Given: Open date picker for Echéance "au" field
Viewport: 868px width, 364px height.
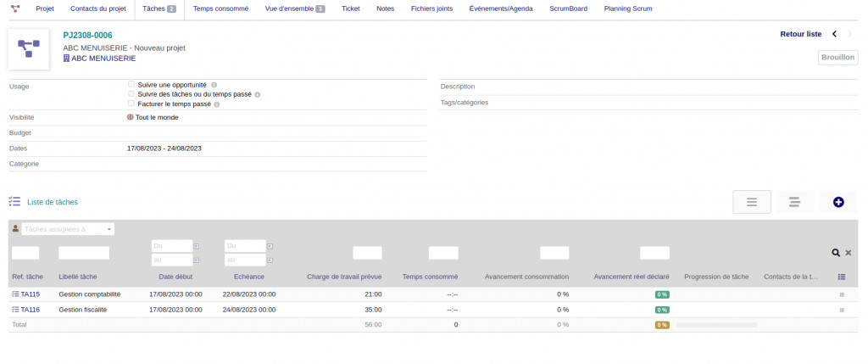Looking at the screenshot, I should 270,260.
